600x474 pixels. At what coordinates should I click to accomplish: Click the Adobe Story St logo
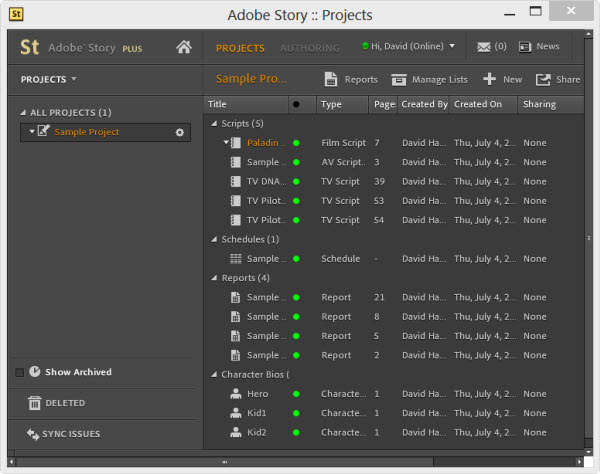(x=29, y=47)
